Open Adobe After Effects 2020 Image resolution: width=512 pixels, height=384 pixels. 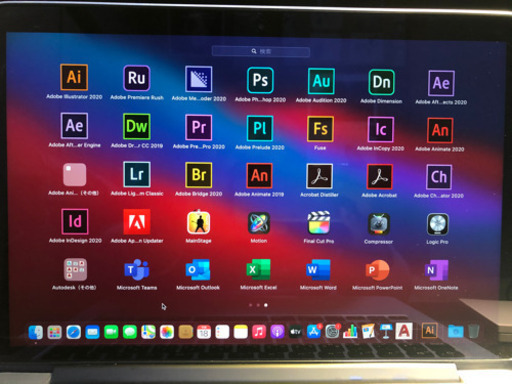(x=441, y=83)
